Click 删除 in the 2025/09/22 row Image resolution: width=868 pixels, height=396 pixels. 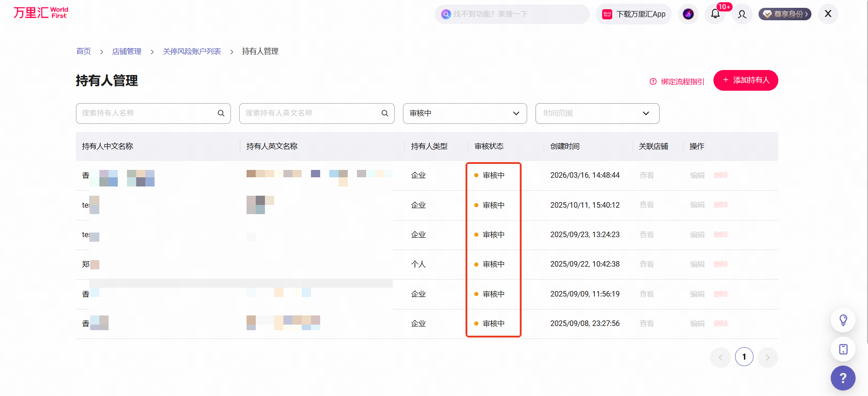pos(721,264)
